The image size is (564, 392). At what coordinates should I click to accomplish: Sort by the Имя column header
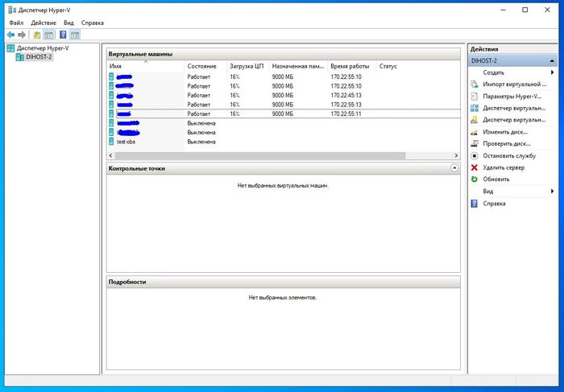tap(146, 66)
